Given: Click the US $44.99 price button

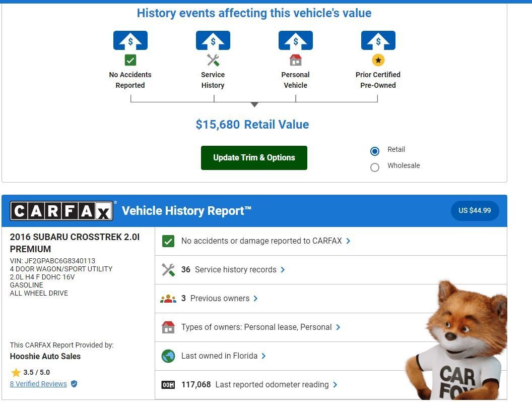Looking at the screenshot, I should click(475, 211).
